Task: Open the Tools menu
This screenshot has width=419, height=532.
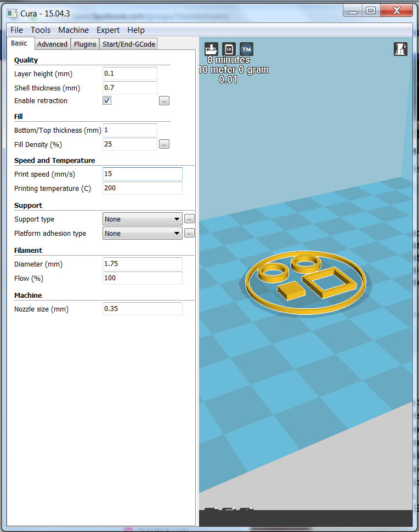Action: [x=41, y=30]
